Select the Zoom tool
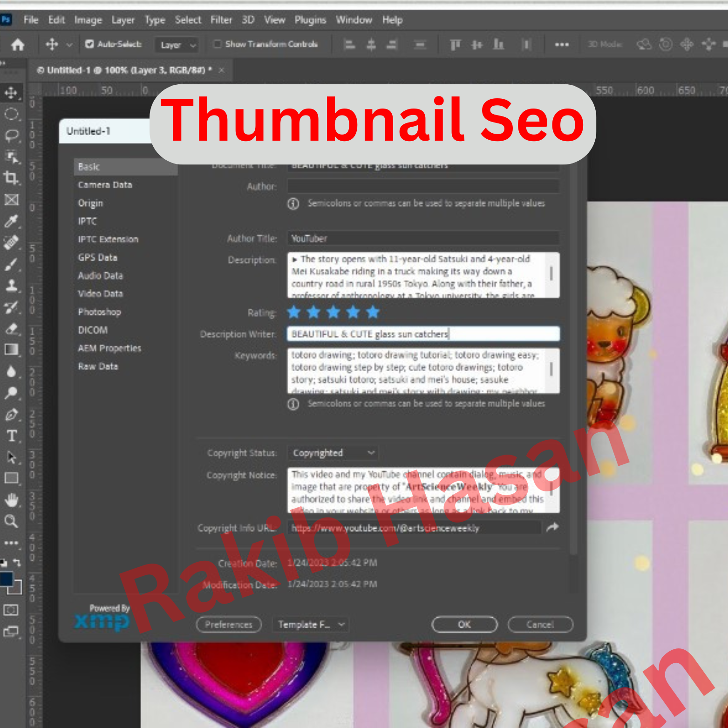Viewport: 728px width, 728px height. pyautogui.click(x=11, y=521)
